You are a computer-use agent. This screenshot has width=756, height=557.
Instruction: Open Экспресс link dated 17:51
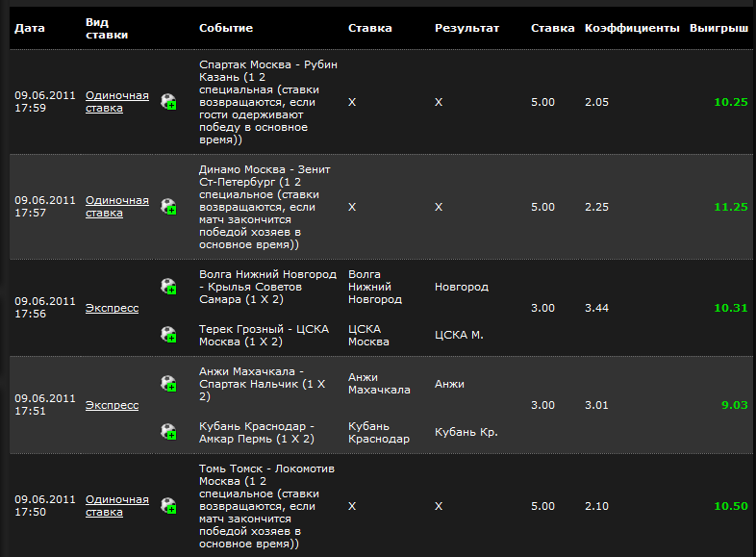pos(112,405)
